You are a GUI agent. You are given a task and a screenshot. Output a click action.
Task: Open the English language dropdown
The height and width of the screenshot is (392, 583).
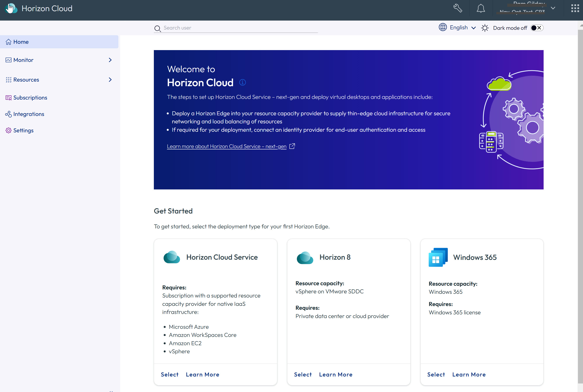click(463, 28)
